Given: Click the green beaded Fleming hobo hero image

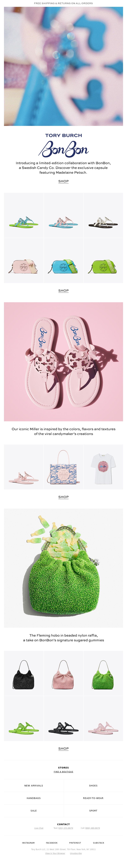Looking at the screenshot, I should pyautogui.click(x=63, y=568).
